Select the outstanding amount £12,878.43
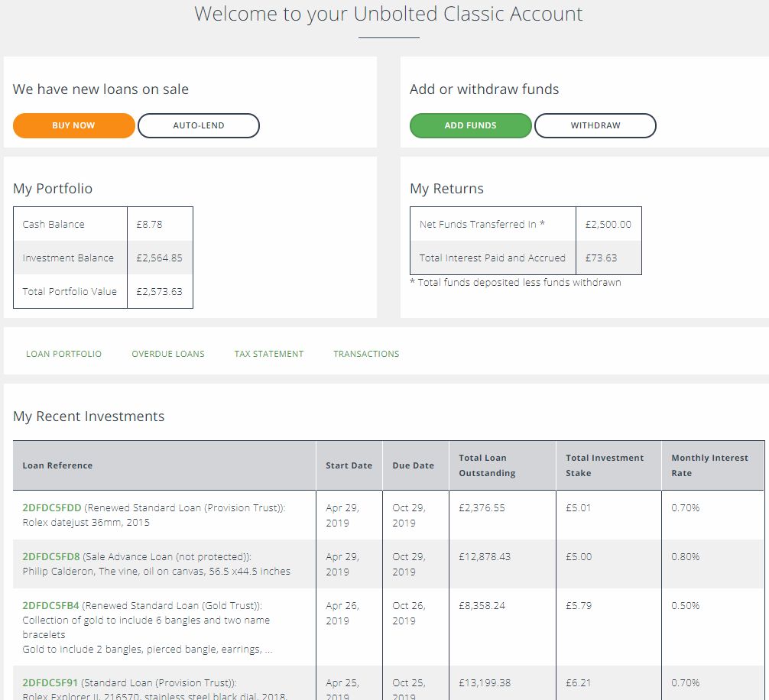The image size is (769, 700). 485,557
